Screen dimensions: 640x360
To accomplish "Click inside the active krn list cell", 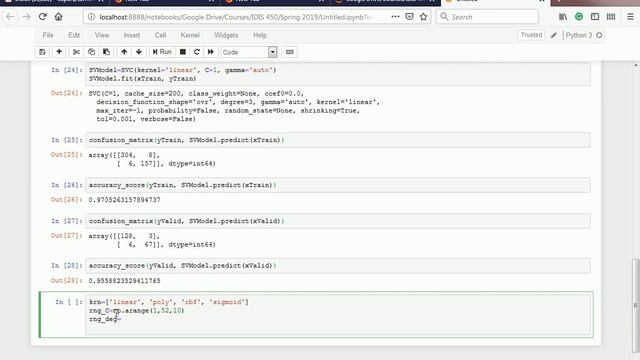I will pyautogui.click(x=338, y=314).
